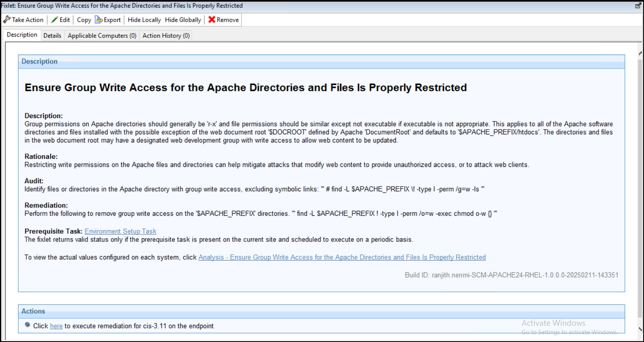This screenshot has height=342, width=644.
Task: Open the Applicable Computers (0) tab
Action: point(102,36)
